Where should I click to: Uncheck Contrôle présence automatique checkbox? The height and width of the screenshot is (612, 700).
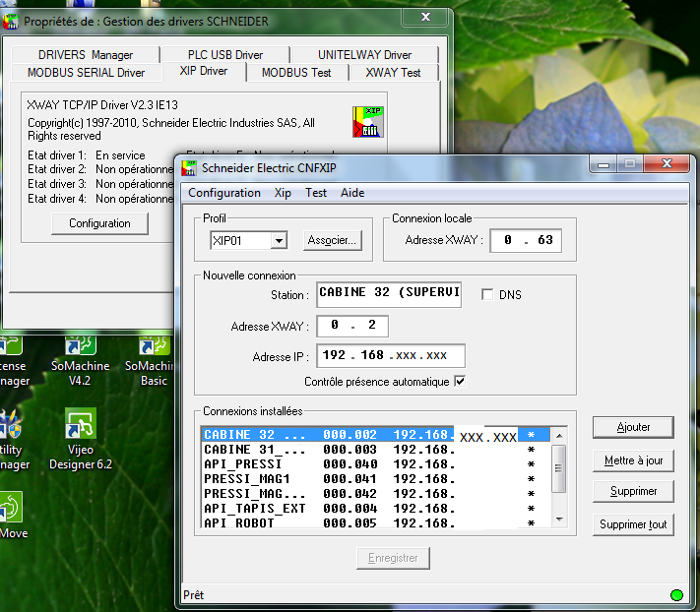(460, 382)
